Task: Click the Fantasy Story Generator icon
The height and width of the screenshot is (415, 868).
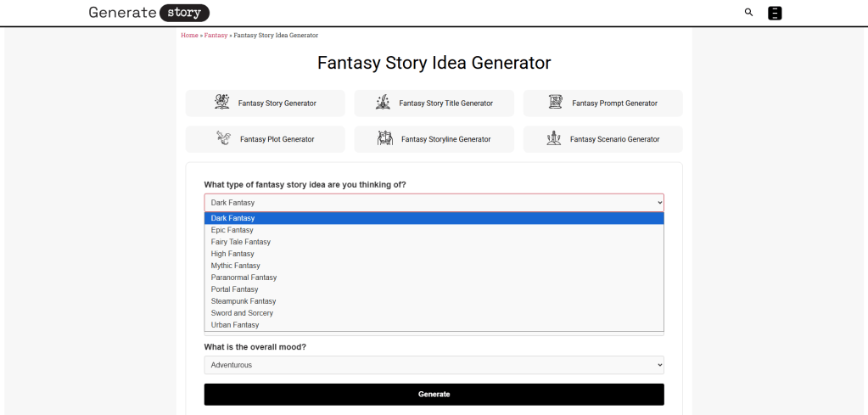Action: [222, 103]
